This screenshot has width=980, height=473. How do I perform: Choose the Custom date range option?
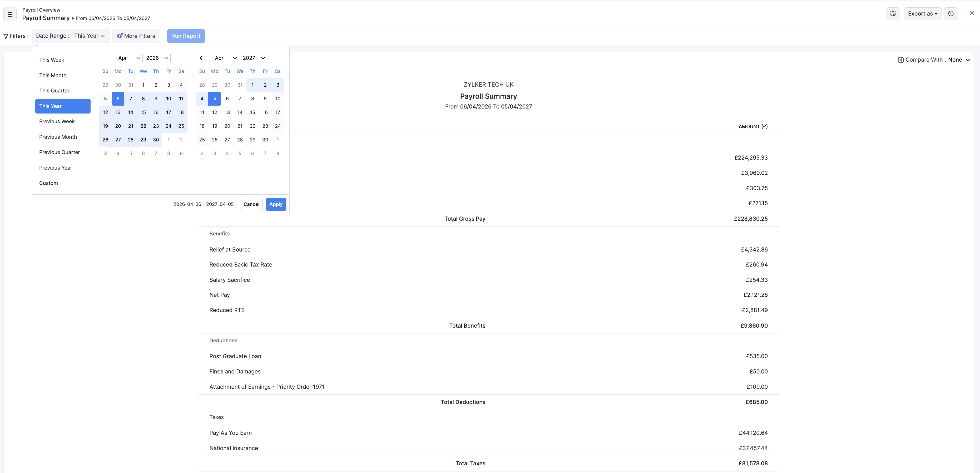click(x=63, y=183)
